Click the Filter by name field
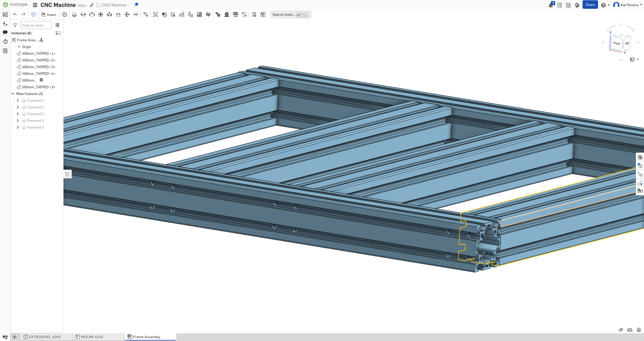 pyautogui.click(x=36, y=25)
